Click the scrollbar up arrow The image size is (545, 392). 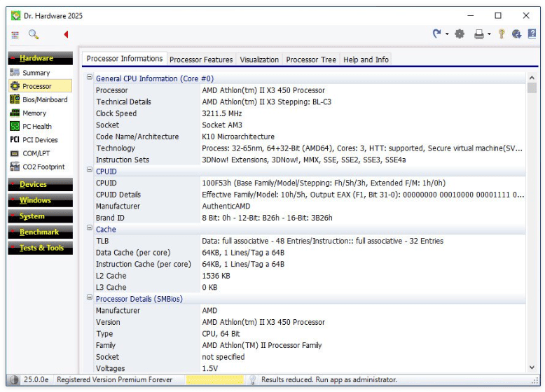point(532,78)
